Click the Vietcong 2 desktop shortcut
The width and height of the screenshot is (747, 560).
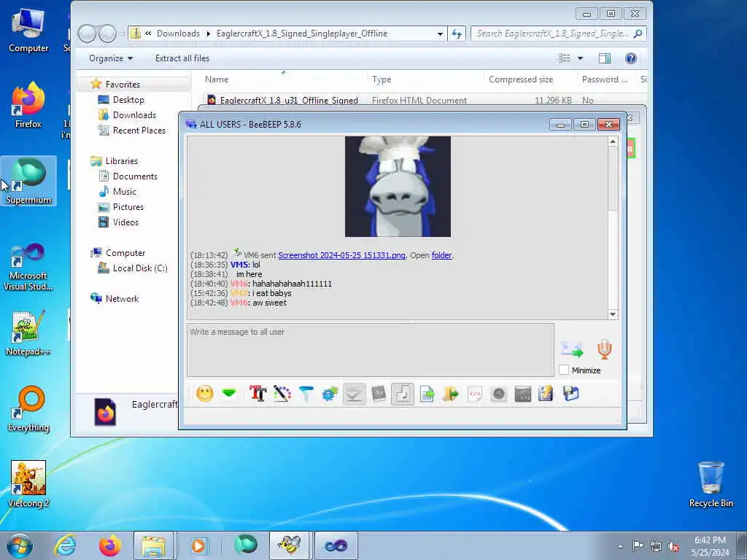(x=28, y=484)
